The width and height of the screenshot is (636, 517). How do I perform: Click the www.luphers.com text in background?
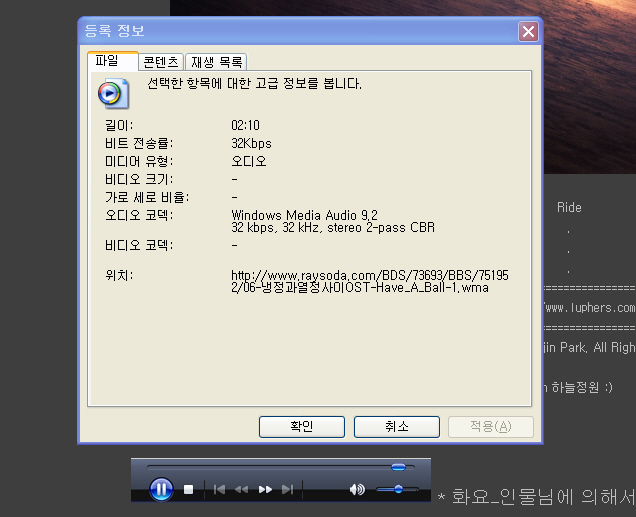590,308
